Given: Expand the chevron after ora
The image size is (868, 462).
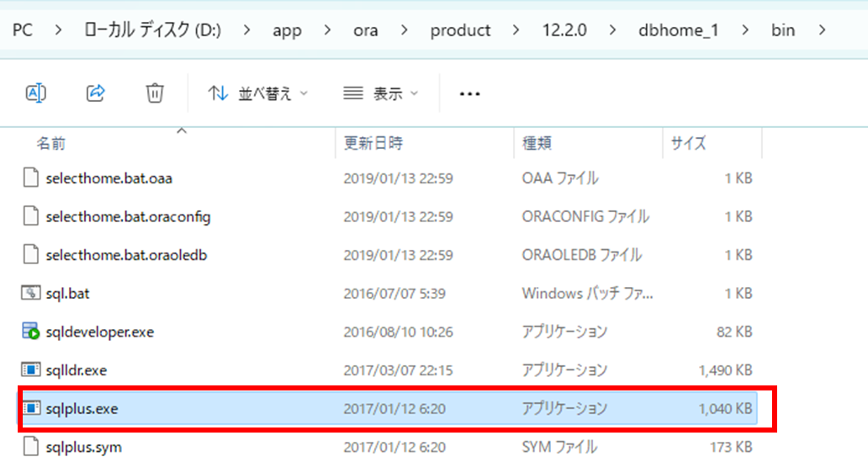Looking at the screenshot, I should 404,30.
